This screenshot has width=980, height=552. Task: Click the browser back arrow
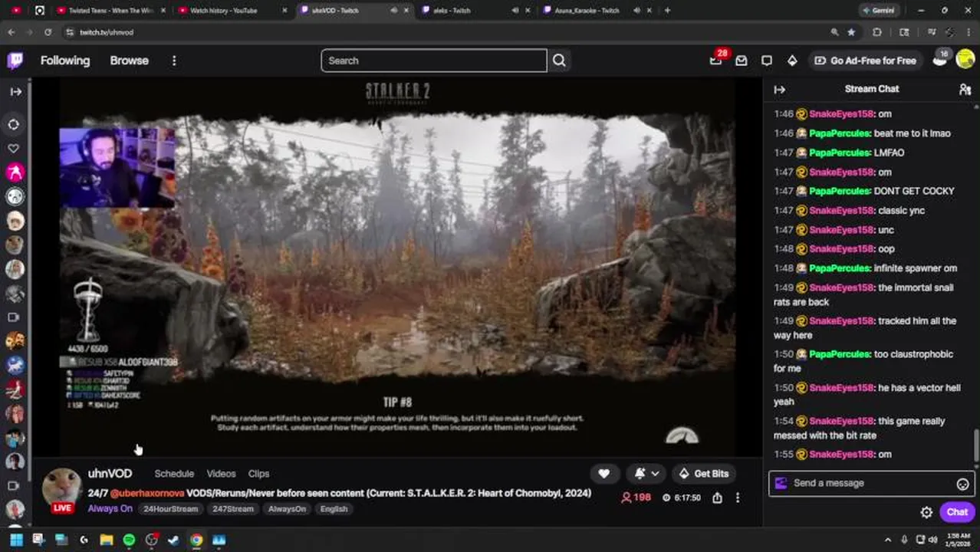click(11, 32)
